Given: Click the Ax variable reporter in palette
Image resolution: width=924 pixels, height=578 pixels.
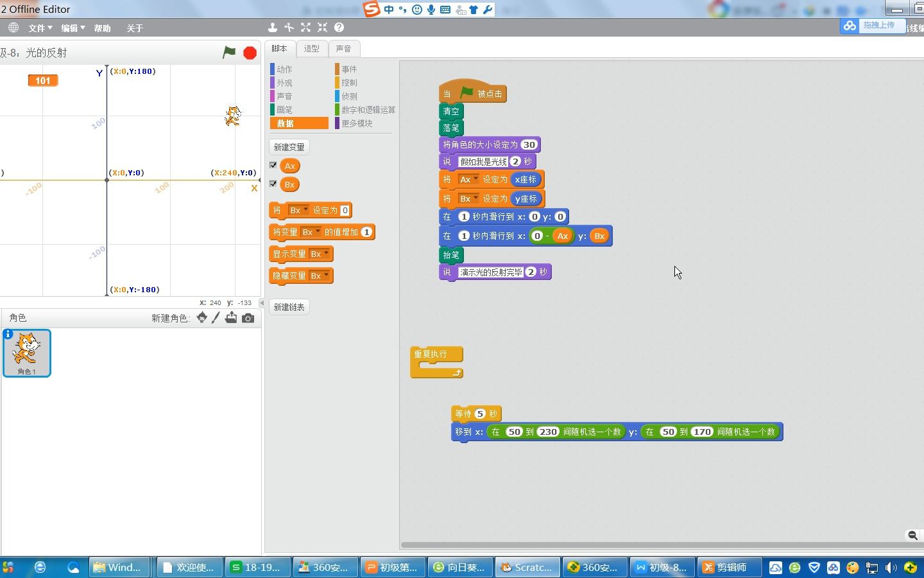Looking at the screenshot, I should click(x=290, y=166).
